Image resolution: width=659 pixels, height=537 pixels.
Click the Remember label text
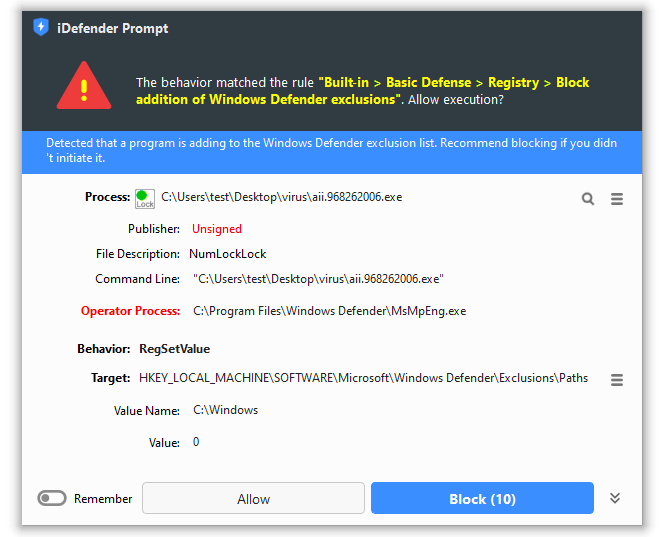click(103, 499)
